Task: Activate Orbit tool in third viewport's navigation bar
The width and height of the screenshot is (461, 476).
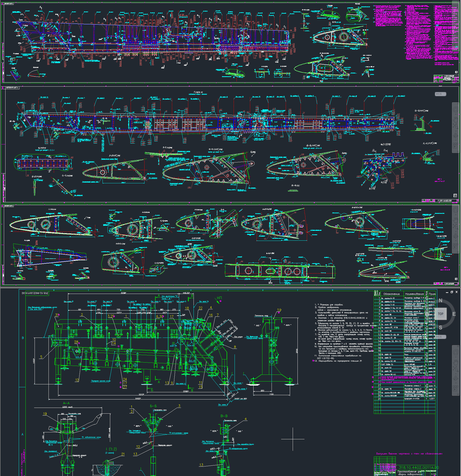Action: pyautogui.click(x=456, y=236)
